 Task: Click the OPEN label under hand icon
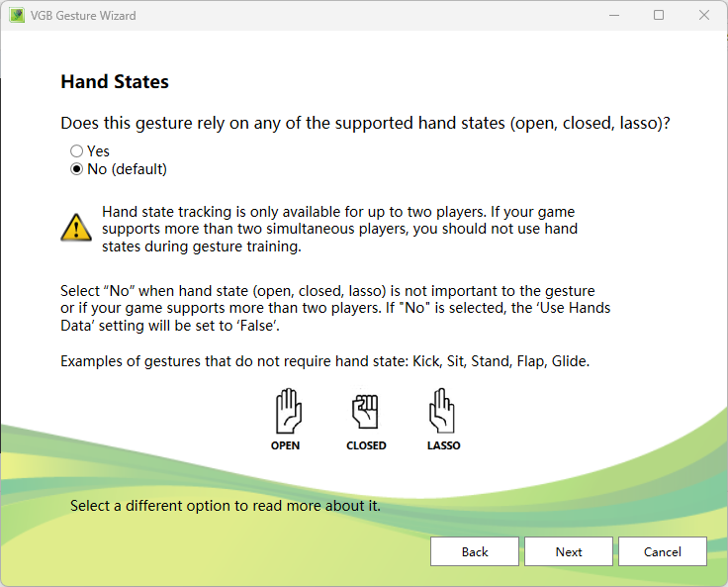(286, 445)
